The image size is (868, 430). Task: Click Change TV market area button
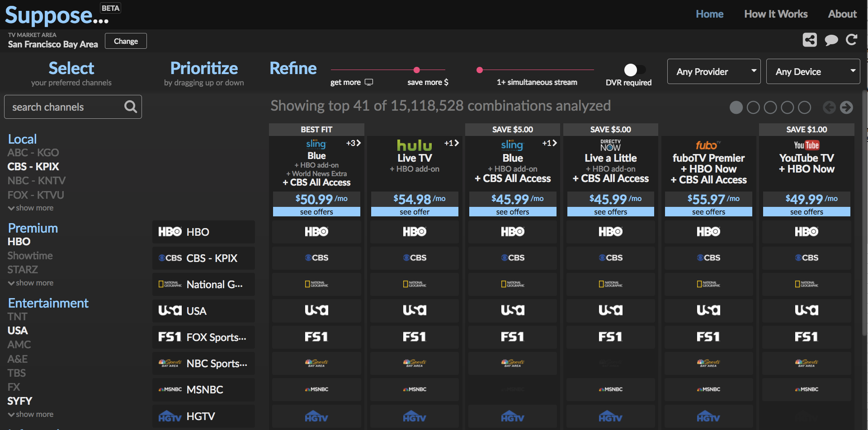pos(126,41)
